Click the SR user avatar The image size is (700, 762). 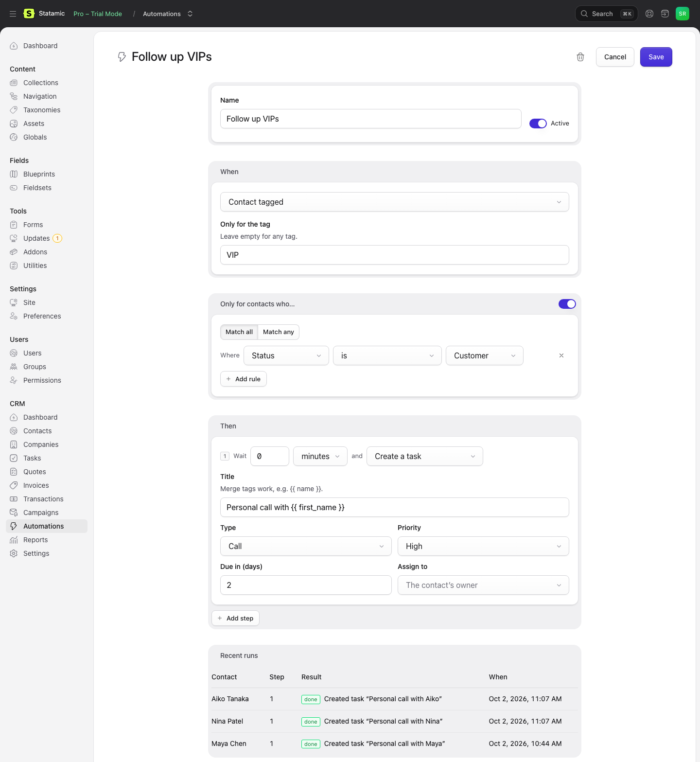click(x=682, y=14)
